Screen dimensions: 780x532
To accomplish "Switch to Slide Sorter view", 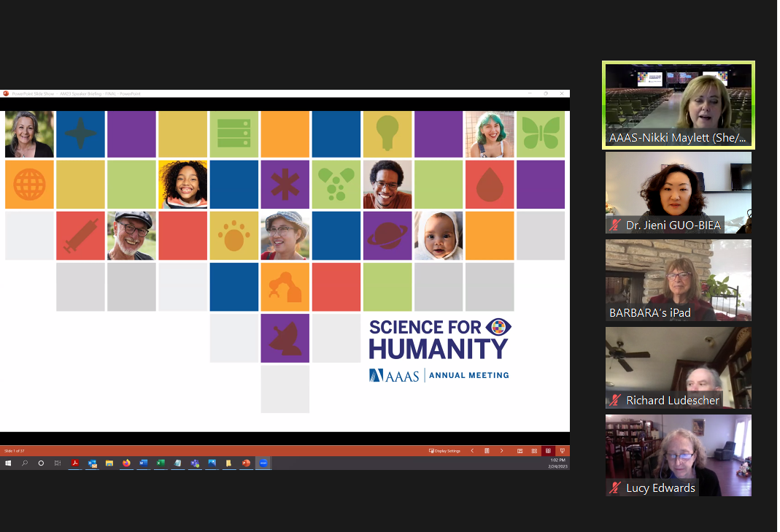I will 534,451.
